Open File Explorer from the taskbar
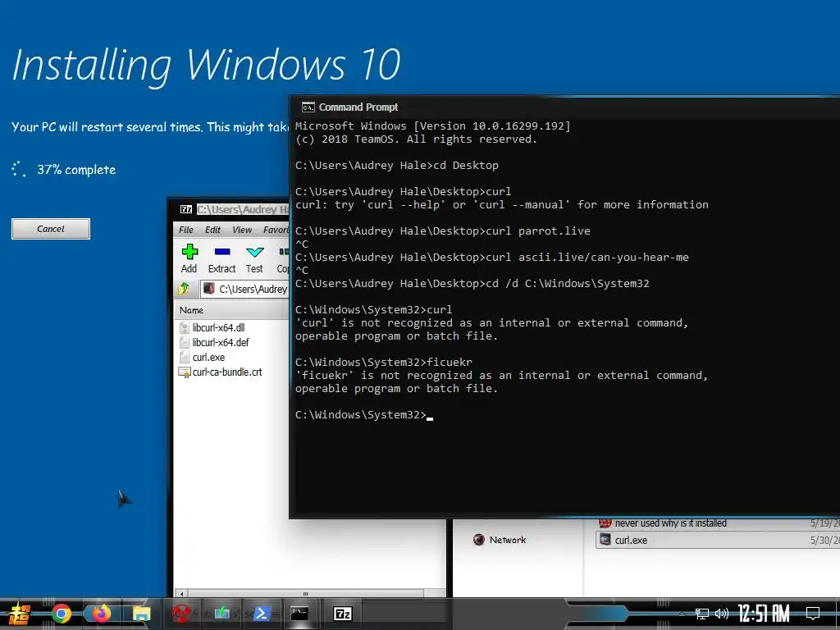 (141, 614)
